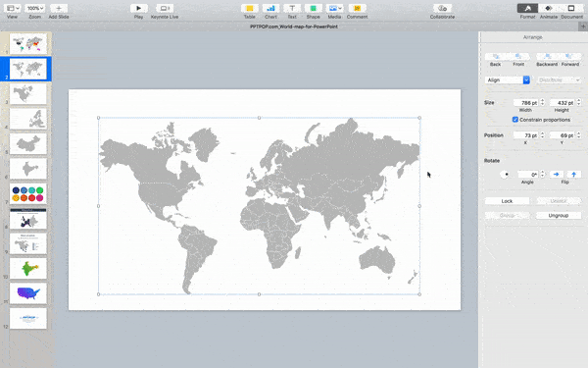Click the Ungroup button
The width and height of the screenshot is (588, 368).
click(559, 216)
